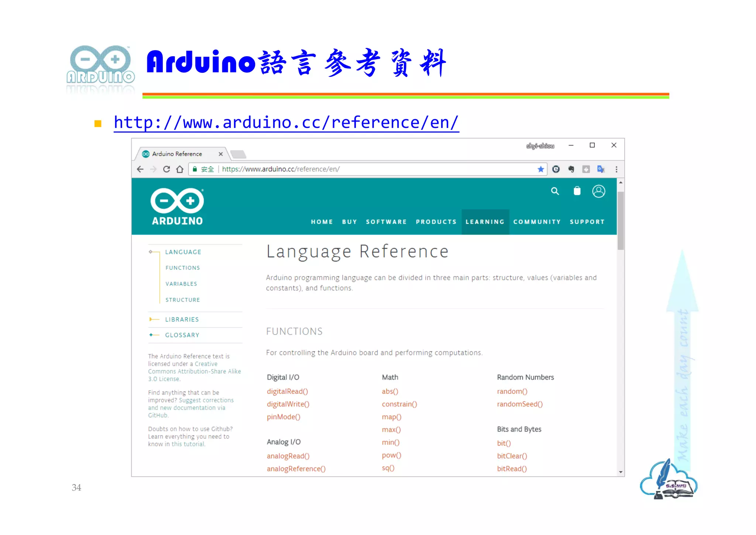The image size is (756, 535).
Task: Open the BUY menu item
Action: [x=350, y=222]
